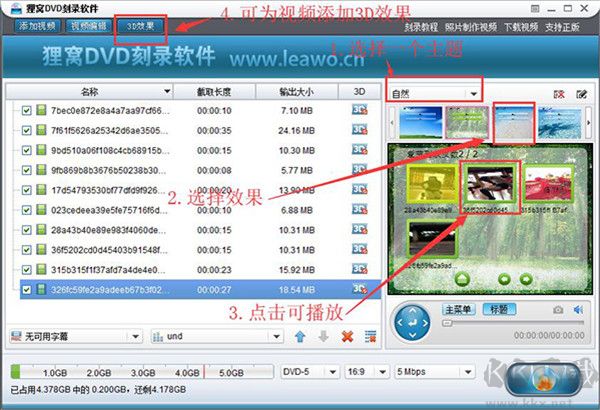The height and width of the screenshot is (410, 600).
Task: Click the snapshot camera icon in preview panel
Action: 558,310
